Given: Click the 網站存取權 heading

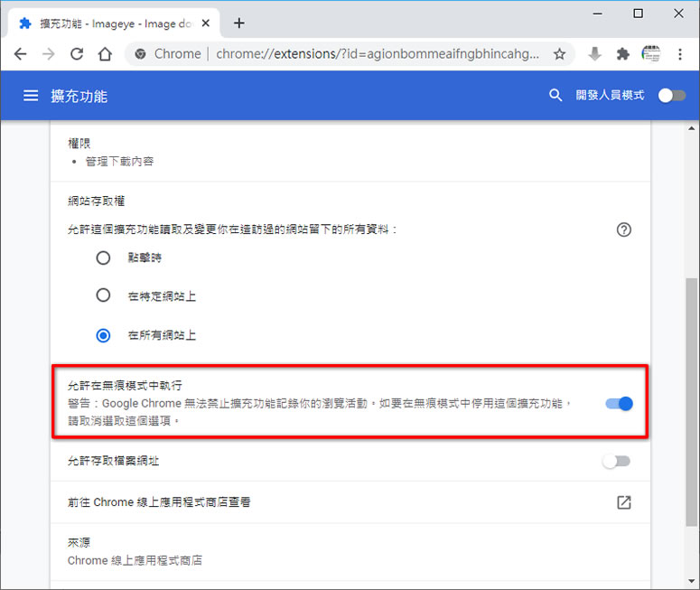Looking at the screenshot, I should [96, 201].
